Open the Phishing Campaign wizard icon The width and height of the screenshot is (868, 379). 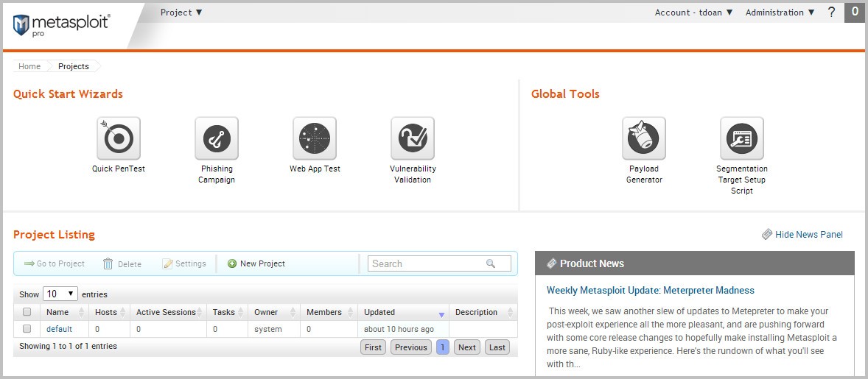pos(217,138)
